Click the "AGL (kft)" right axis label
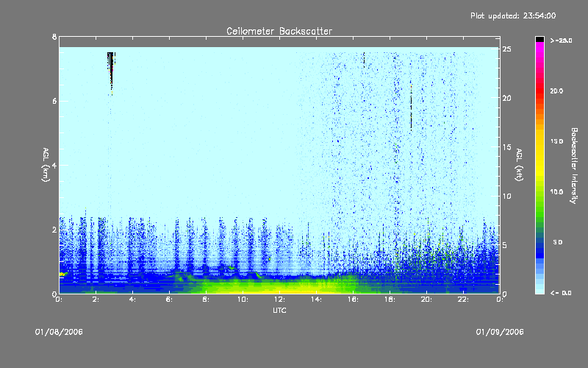The width and height of the screenshot is (588, 368). [519, 165]
